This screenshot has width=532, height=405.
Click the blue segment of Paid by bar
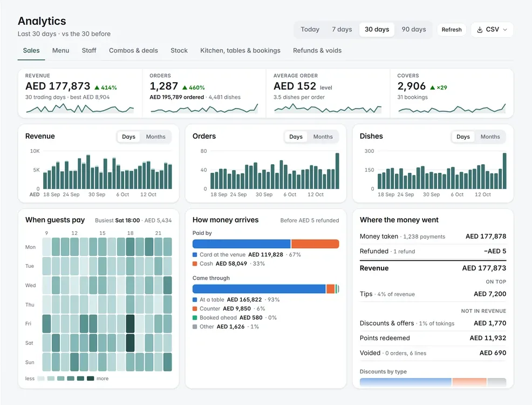click(x=242, y=244)
